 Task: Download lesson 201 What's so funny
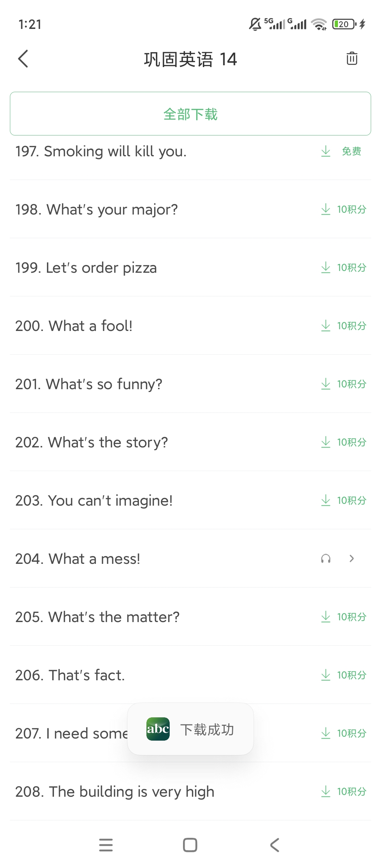coord(326,384)
